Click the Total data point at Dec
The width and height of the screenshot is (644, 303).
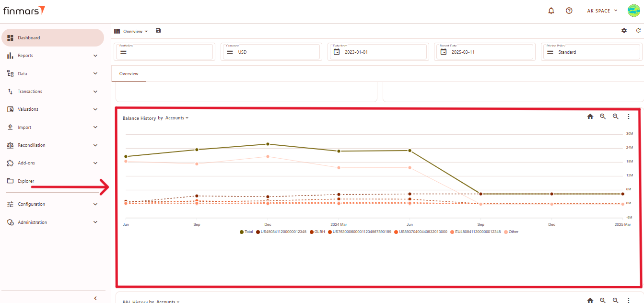268,144
